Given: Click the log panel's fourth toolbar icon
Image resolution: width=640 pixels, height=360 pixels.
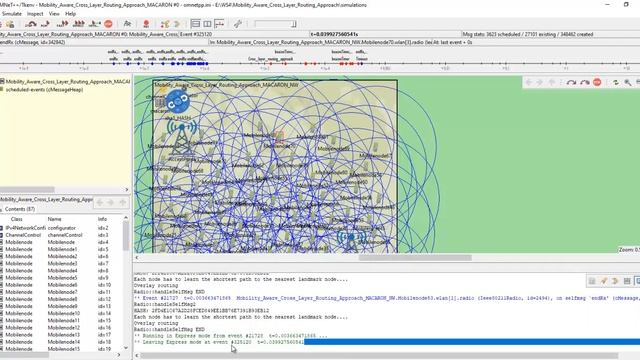Looking at the screenshot, I should point(627,280).
